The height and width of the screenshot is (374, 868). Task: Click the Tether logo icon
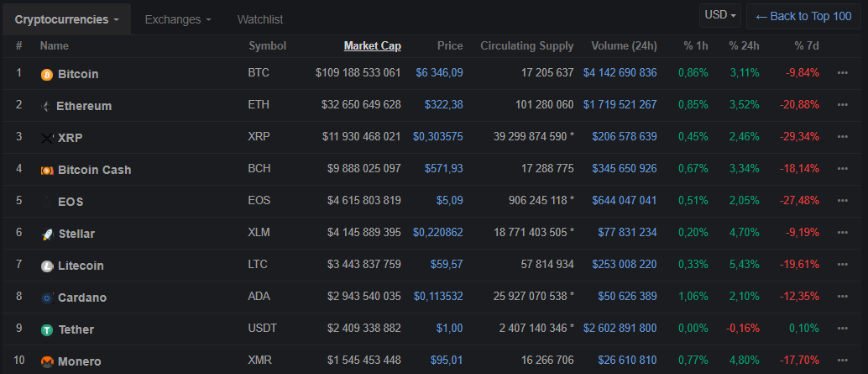47,330
